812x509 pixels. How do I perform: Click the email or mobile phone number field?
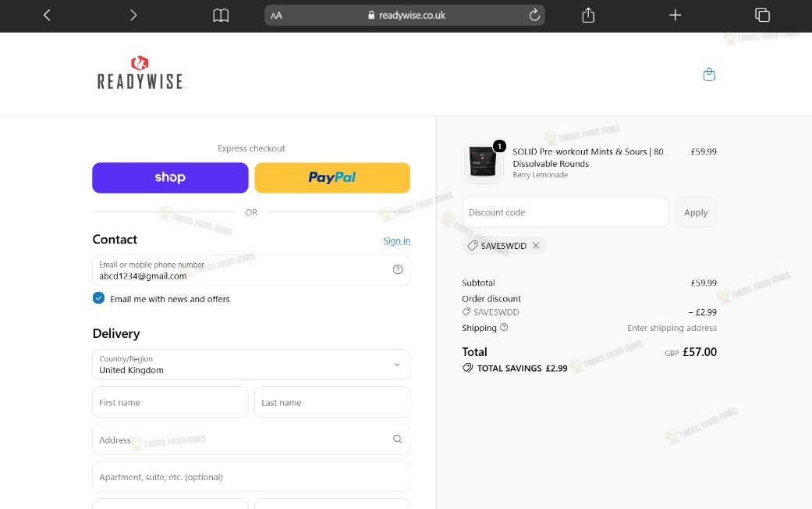click(x=251, y=270)
